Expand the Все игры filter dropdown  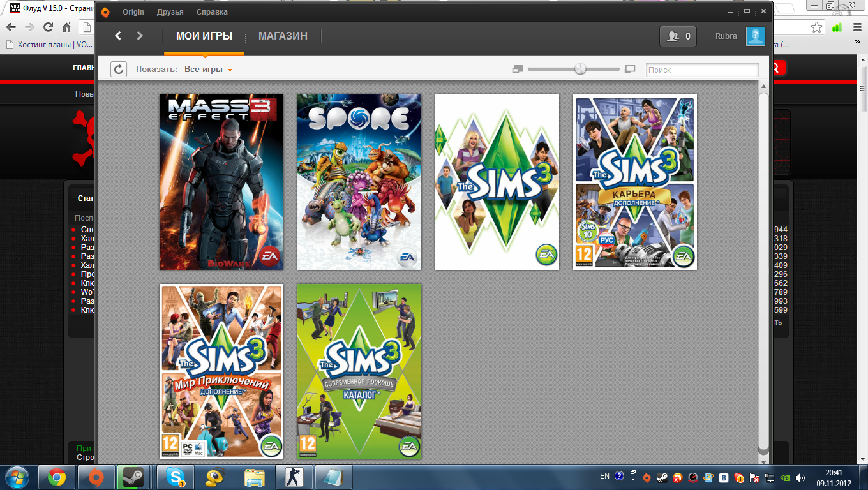pyautogui.click(x=208, y=70)
